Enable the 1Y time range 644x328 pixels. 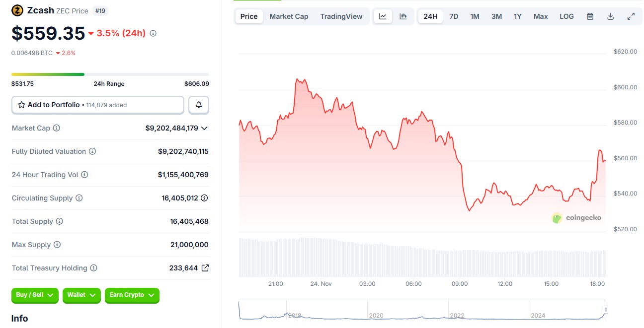517,16
